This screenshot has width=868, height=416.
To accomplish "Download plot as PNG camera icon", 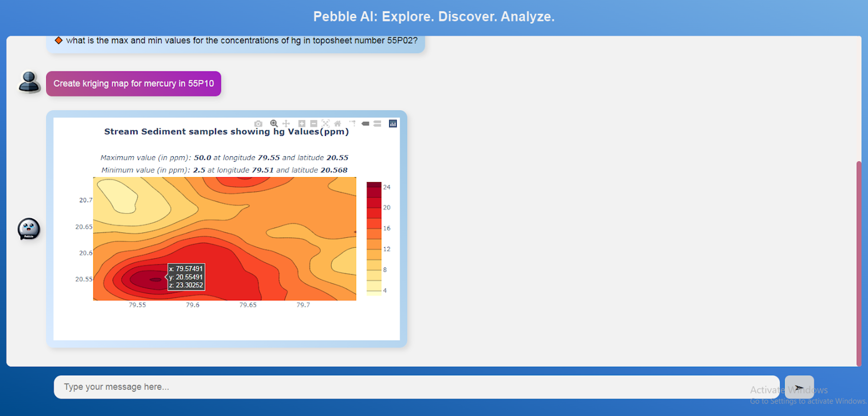I will pos(258,124).
